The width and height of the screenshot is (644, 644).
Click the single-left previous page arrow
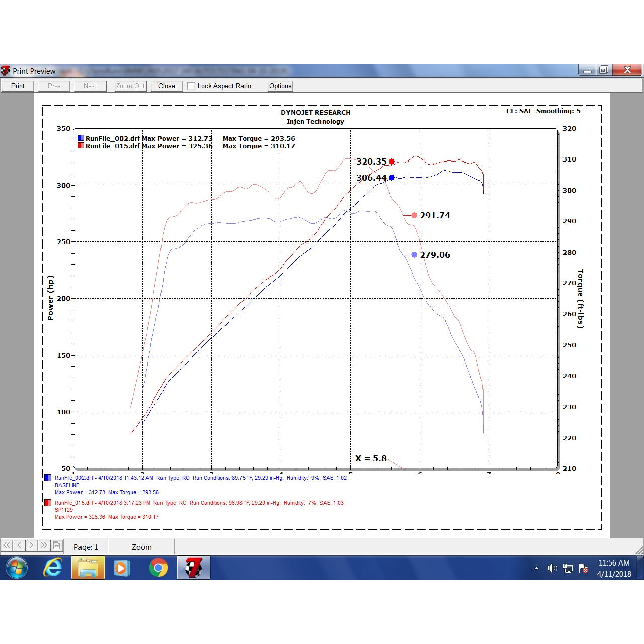click(x=19, y=545)
